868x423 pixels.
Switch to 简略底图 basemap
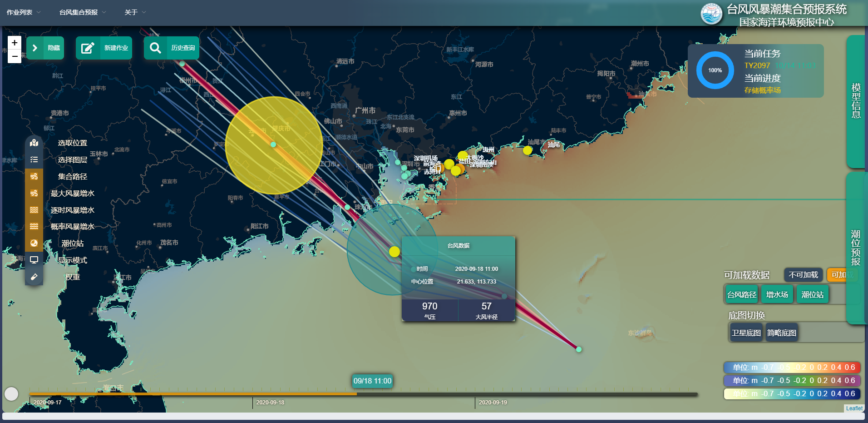781,333
